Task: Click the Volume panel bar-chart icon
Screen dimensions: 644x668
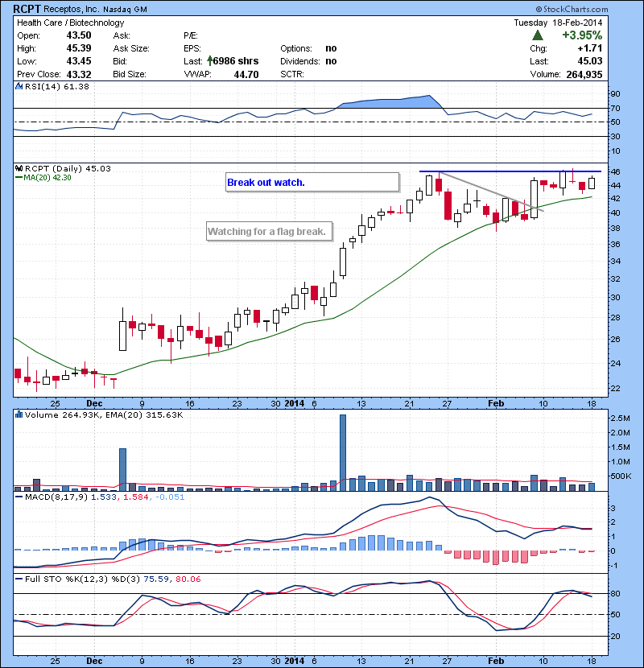Action: (x=19, y=414)
